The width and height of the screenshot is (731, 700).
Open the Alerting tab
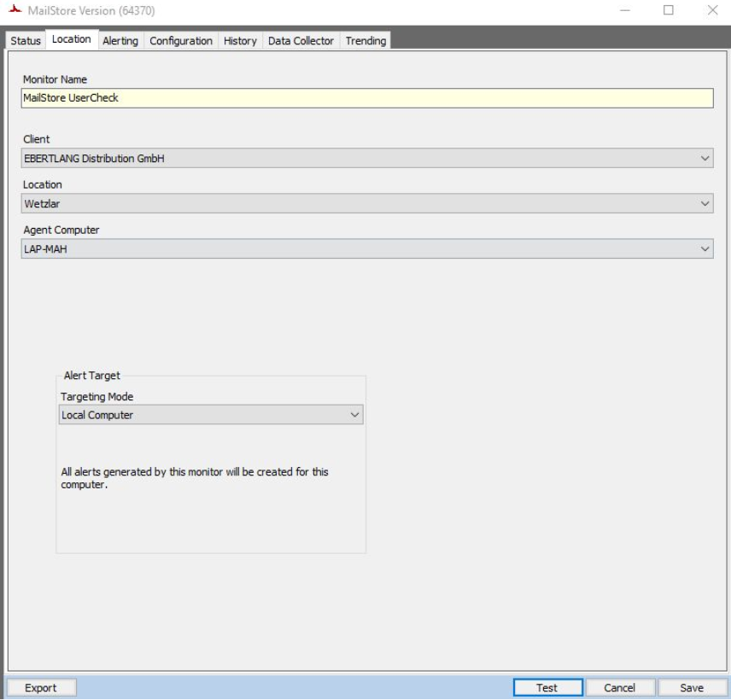tap(120, 41)
